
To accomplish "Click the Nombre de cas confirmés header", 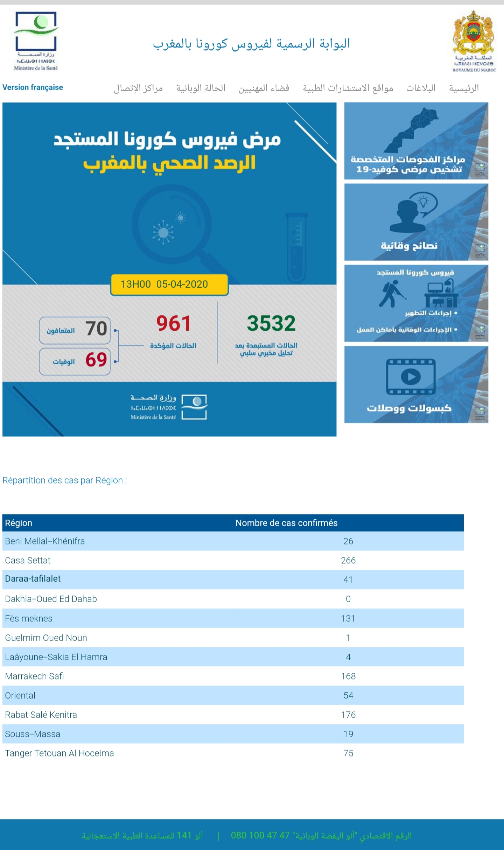I will point(286,523).
